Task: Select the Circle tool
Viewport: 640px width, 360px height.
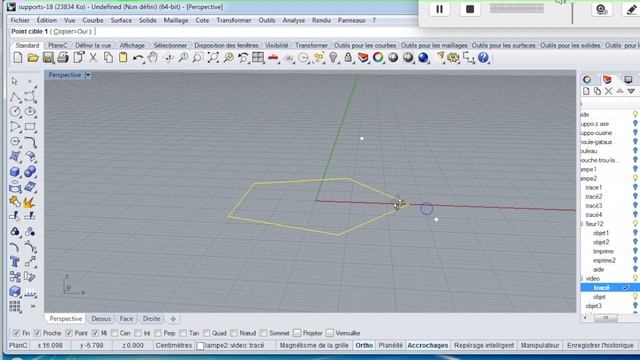Action: click(x=15, y=111)
